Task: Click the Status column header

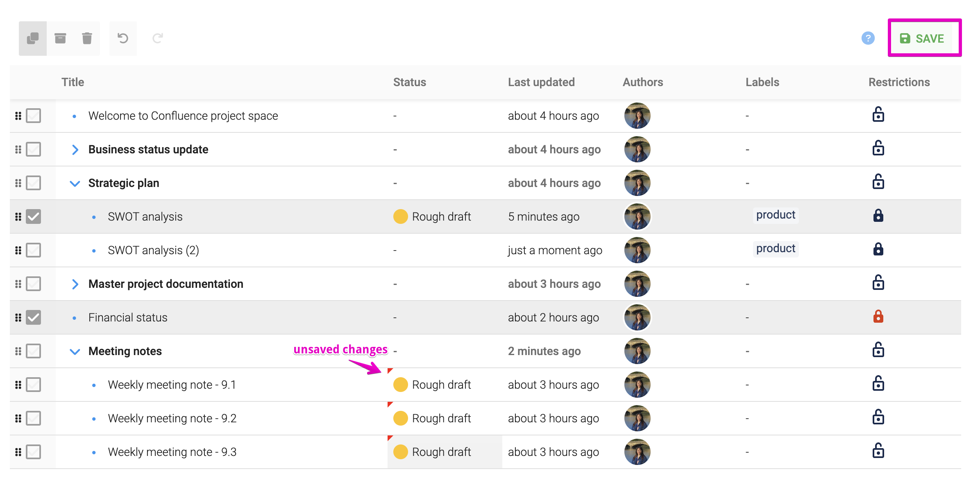Action: 409,82
